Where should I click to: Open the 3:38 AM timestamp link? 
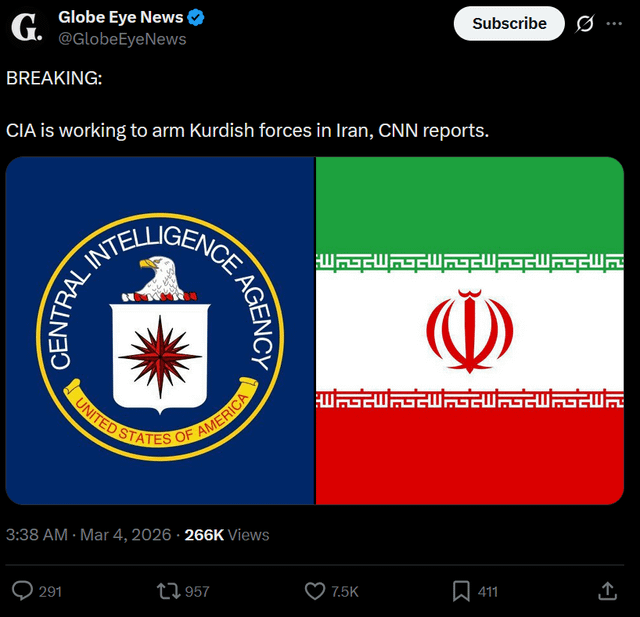36,535
